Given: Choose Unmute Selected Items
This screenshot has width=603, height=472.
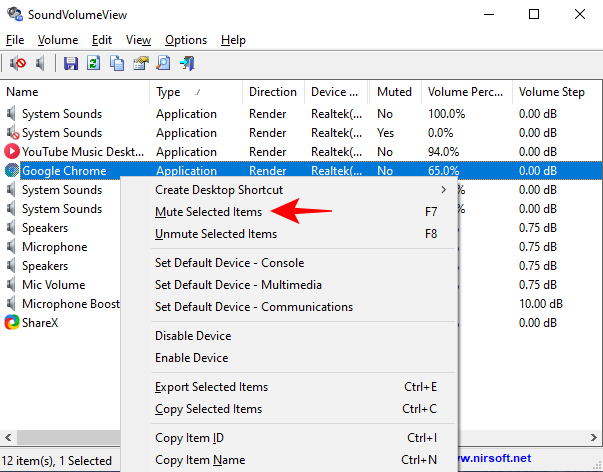Looking at the screenshot, I should coord(215,234).
